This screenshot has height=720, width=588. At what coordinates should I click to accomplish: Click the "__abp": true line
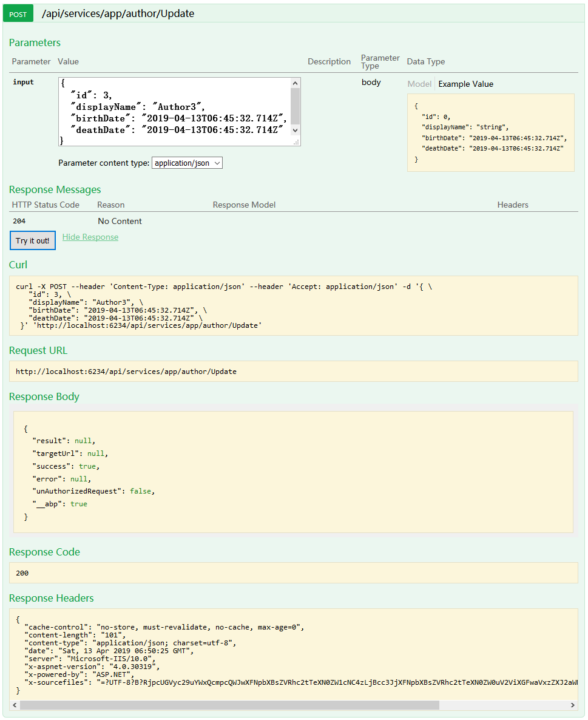[59, 504]
